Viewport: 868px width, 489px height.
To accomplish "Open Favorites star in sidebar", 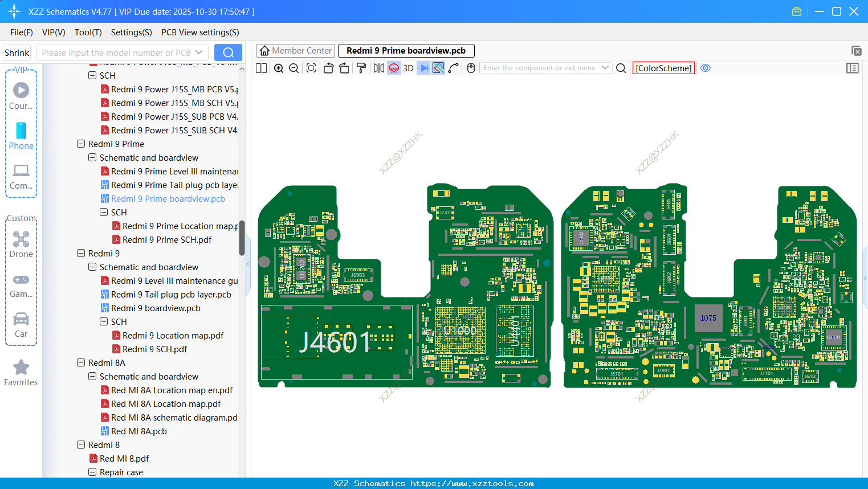I will click(x=21, y=373).
